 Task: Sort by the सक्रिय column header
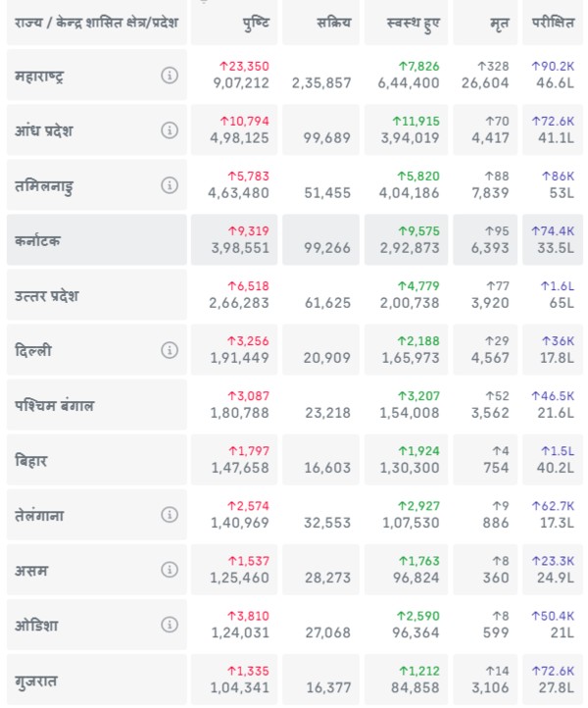[x=333, y=22]
